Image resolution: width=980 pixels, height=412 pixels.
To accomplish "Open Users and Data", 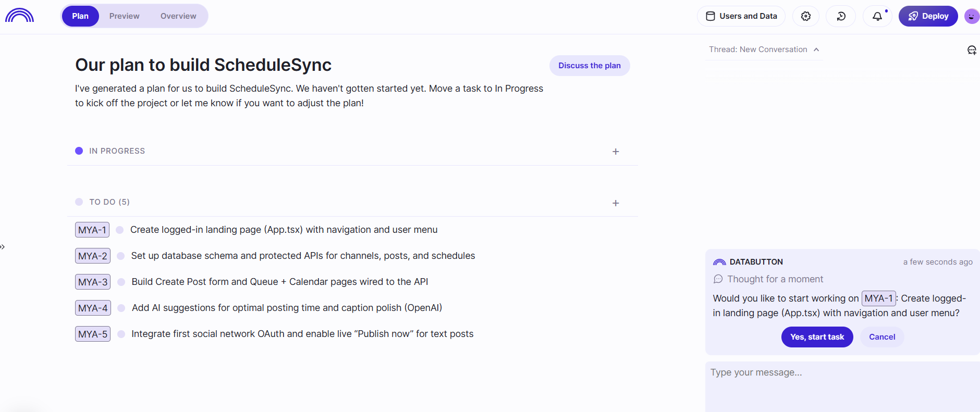I will (741, 16).
